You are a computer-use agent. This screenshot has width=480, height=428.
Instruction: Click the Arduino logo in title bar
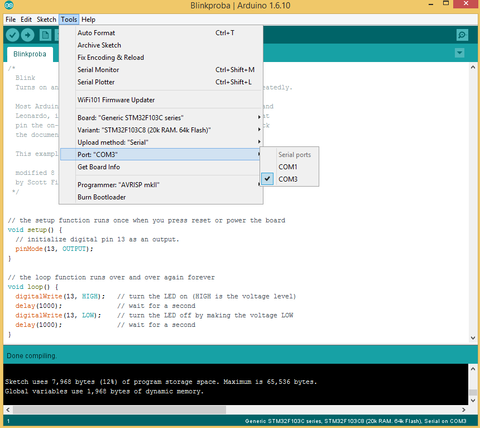point(9,5)
